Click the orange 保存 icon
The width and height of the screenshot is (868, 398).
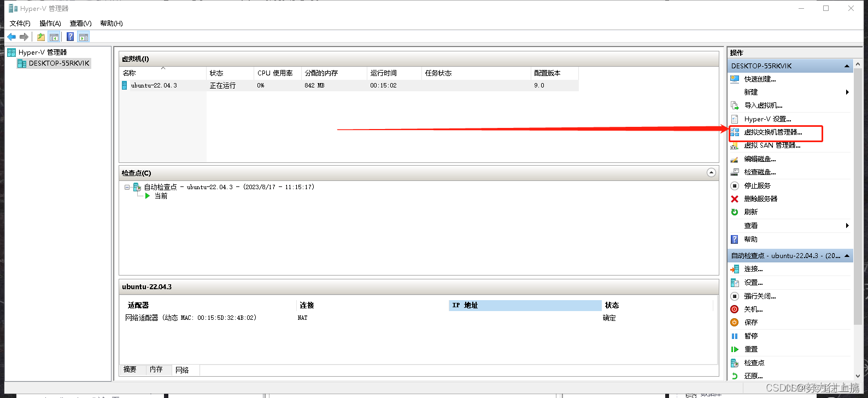[735, 323]
